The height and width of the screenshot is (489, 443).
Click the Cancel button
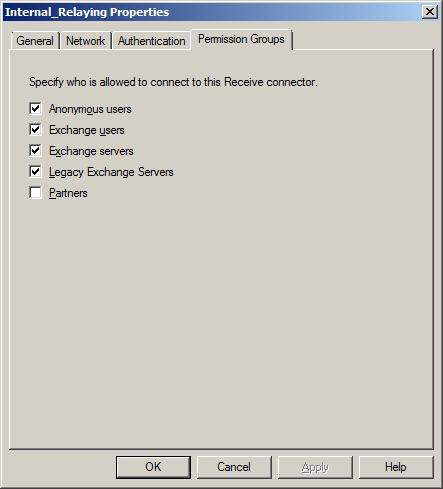click(x=234, y=467)
